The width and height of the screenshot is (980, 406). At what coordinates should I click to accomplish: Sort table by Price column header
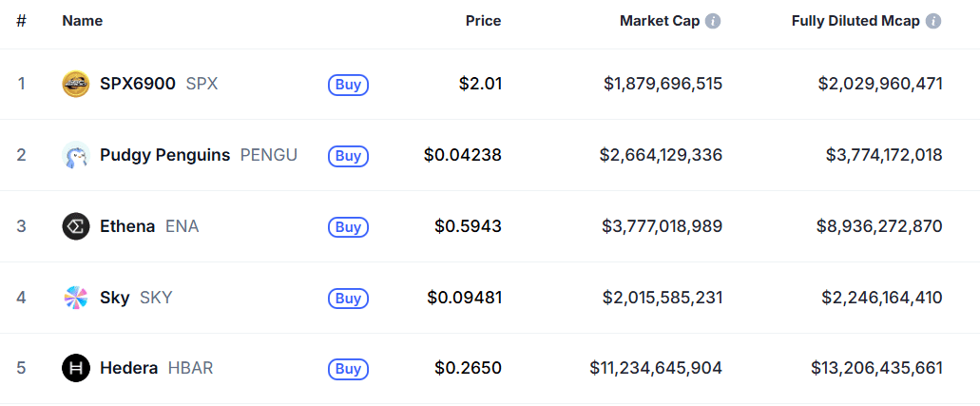click(483, 21)
